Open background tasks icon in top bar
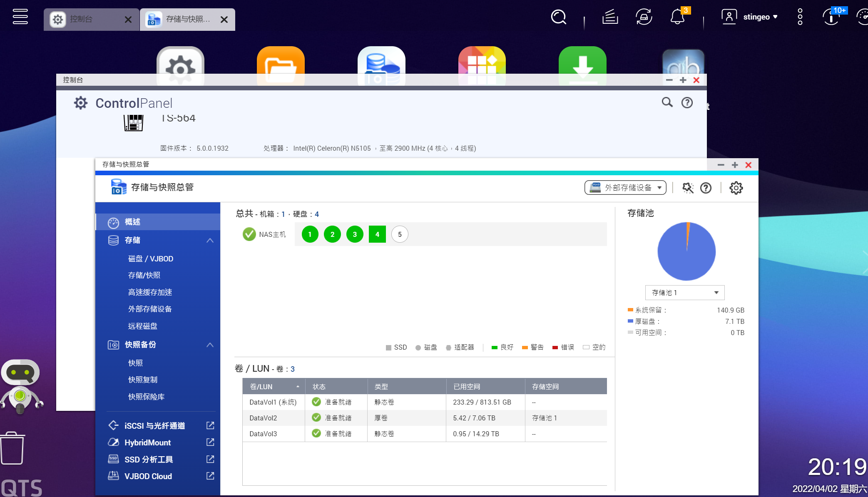This screenshot has height=497, width=868. point(610,17)
